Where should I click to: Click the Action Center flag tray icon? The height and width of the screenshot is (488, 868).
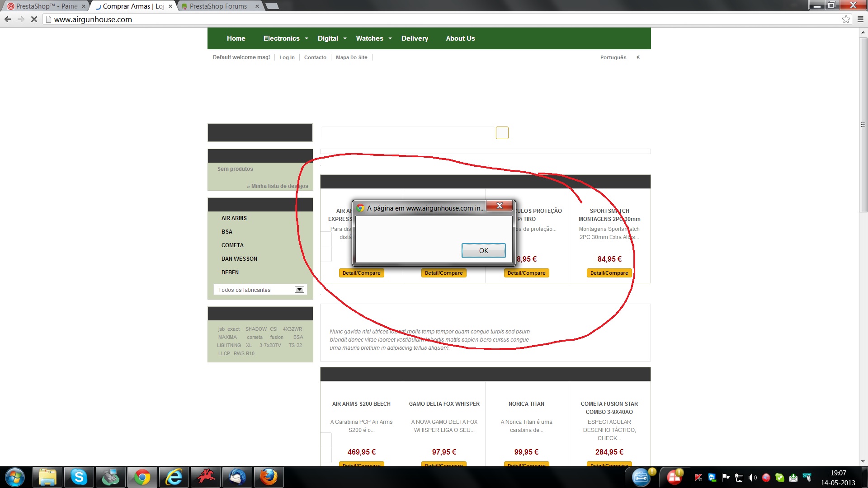pyautogui.click(x=725, y=478)
